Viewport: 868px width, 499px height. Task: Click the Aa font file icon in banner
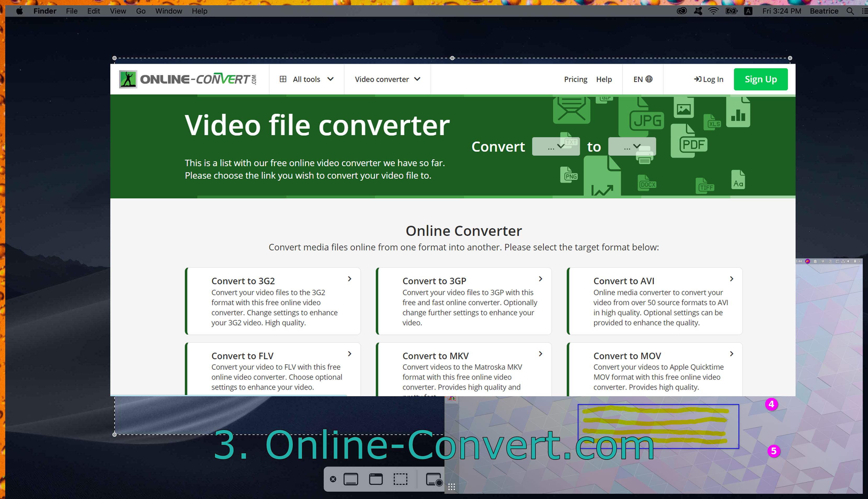(x=738, y=179)
